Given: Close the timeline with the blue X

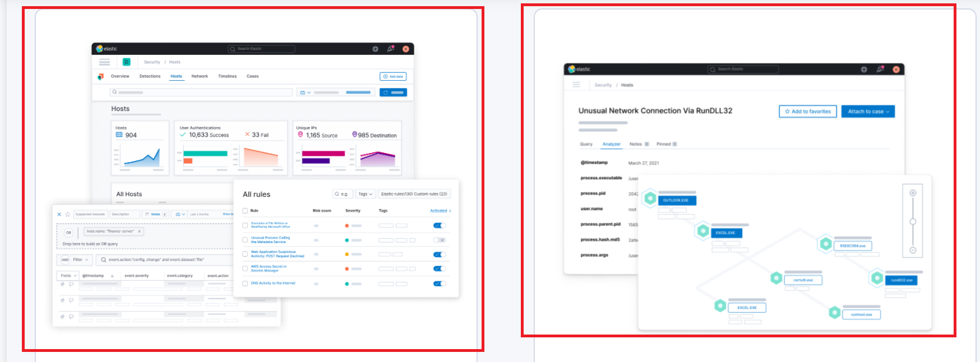Looking at the screenshot, I should click(59, 214).
